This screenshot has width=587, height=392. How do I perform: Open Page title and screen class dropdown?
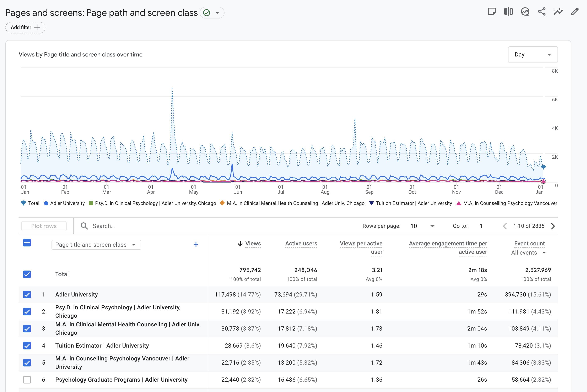[x=96, y=245]
